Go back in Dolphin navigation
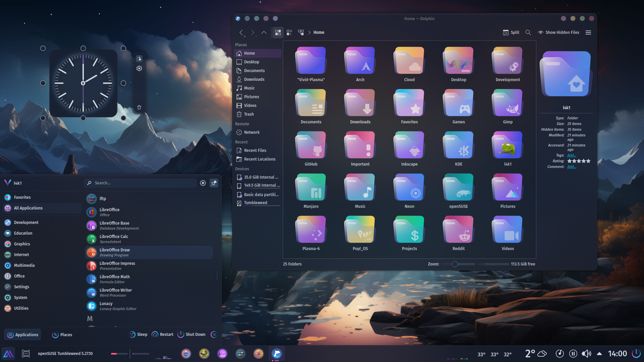This screenshot has height=362, width=644. (241, 32)
